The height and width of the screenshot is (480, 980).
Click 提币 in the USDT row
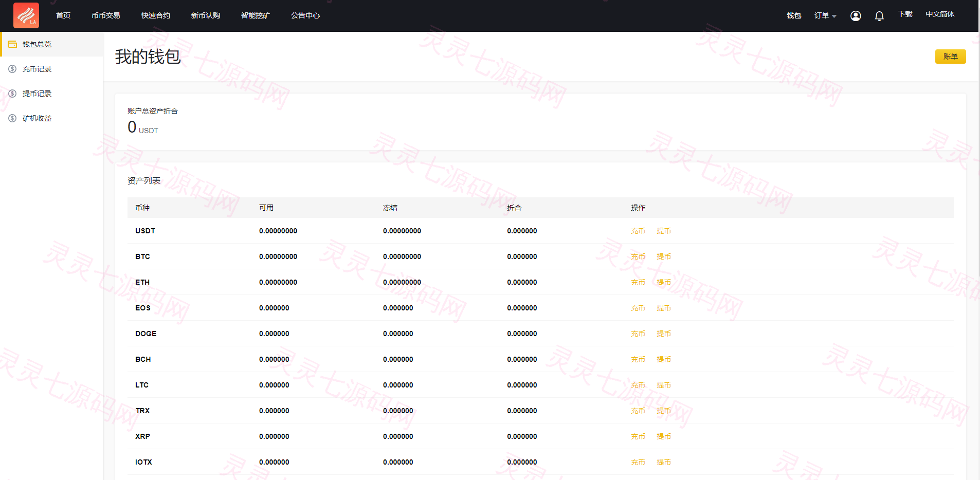(x=664, y=231)
